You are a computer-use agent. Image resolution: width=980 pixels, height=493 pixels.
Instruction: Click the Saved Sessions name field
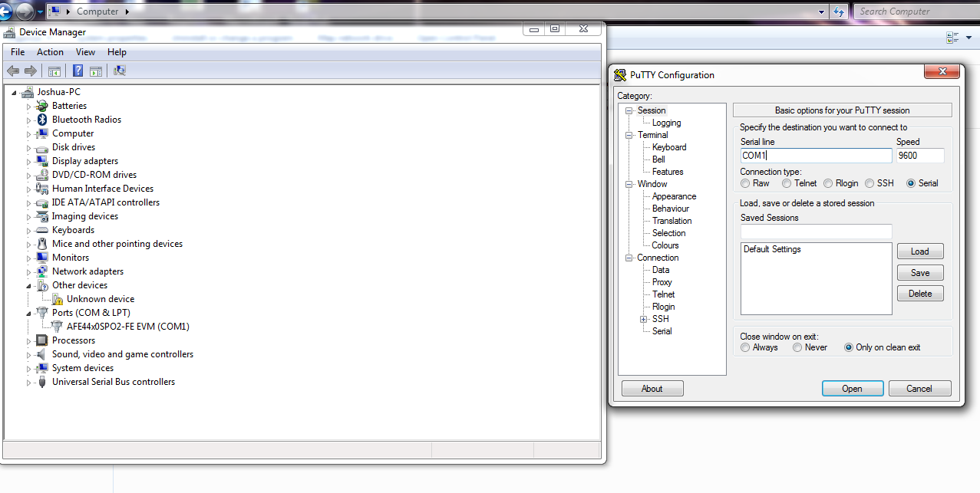(816, 232)
